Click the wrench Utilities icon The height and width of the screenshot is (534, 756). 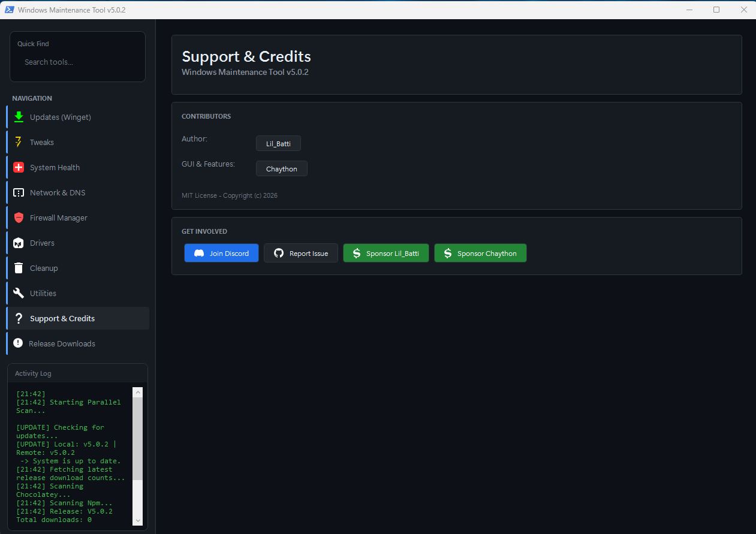(19, 293)
